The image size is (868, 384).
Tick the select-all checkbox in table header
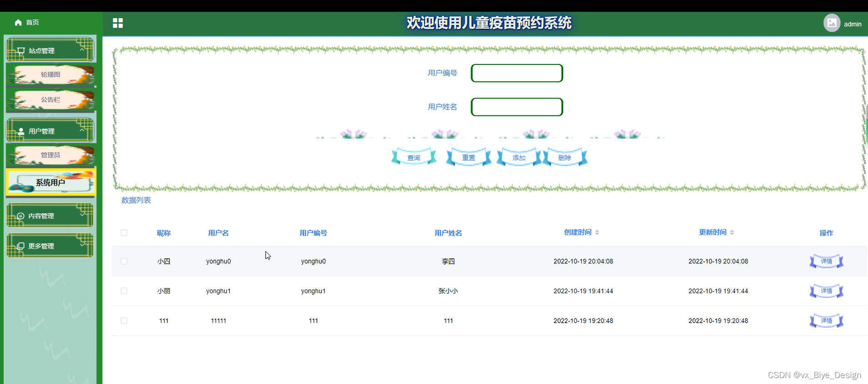coord(124,233)
